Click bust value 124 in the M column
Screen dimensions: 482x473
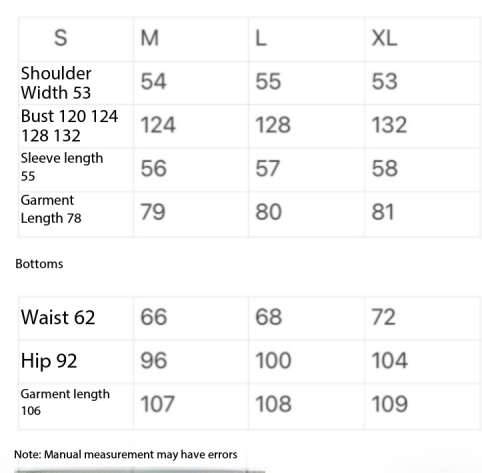(158, 125)
